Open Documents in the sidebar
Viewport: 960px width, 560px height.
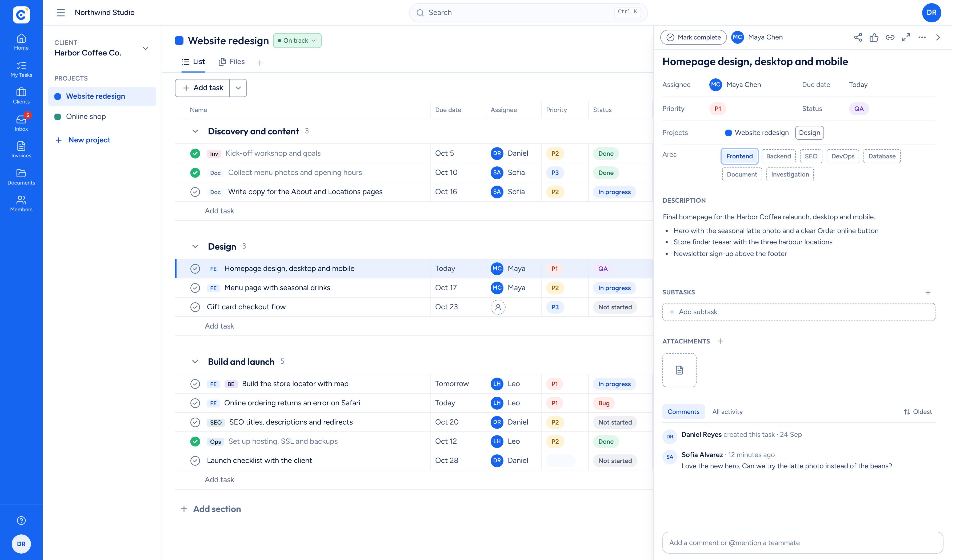(x=21, y=177)
